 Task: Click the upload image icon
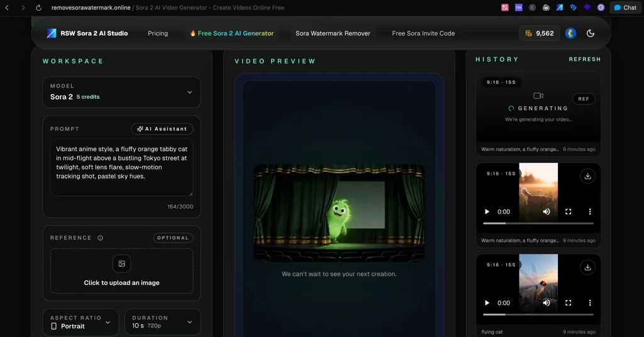click(121, 264)
